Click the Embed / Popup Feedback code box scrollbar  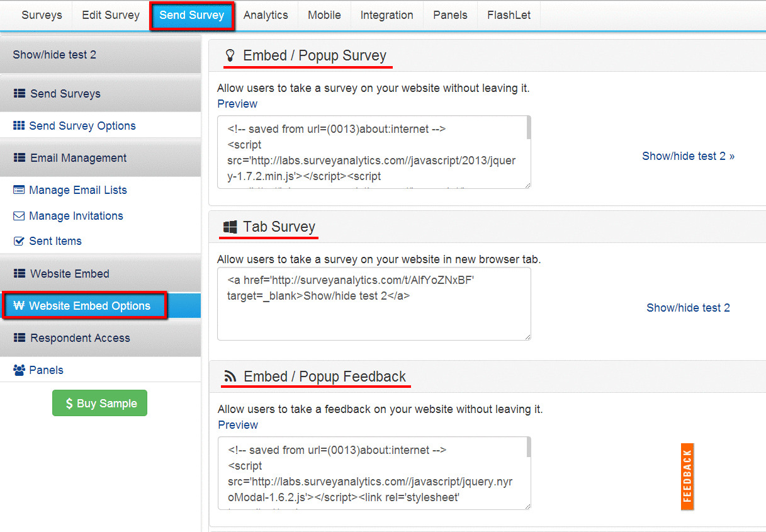coord(529,448)
